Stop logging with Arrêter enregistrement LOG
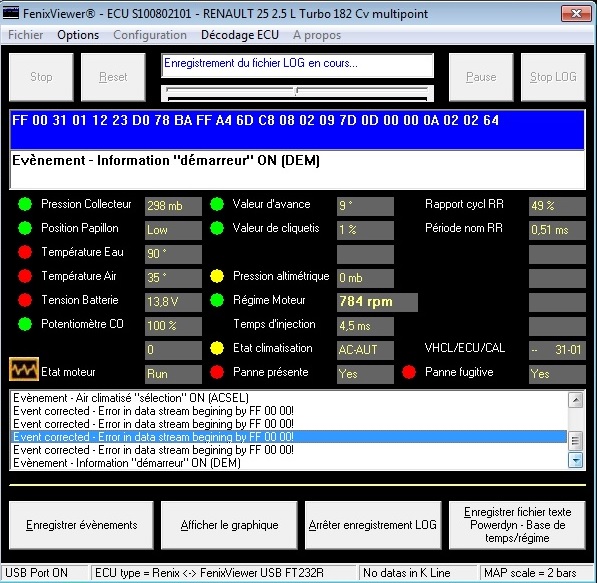597x583 pixels. click(373, 525)
